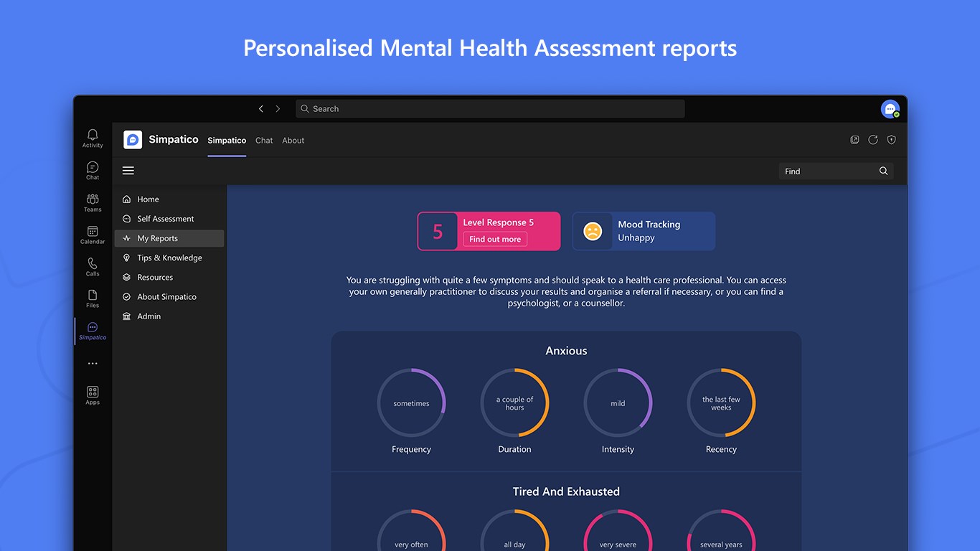This screenshot has width=980, height=551.
Task: Click the Recency label under Anxious
Action: pos(722,449)
